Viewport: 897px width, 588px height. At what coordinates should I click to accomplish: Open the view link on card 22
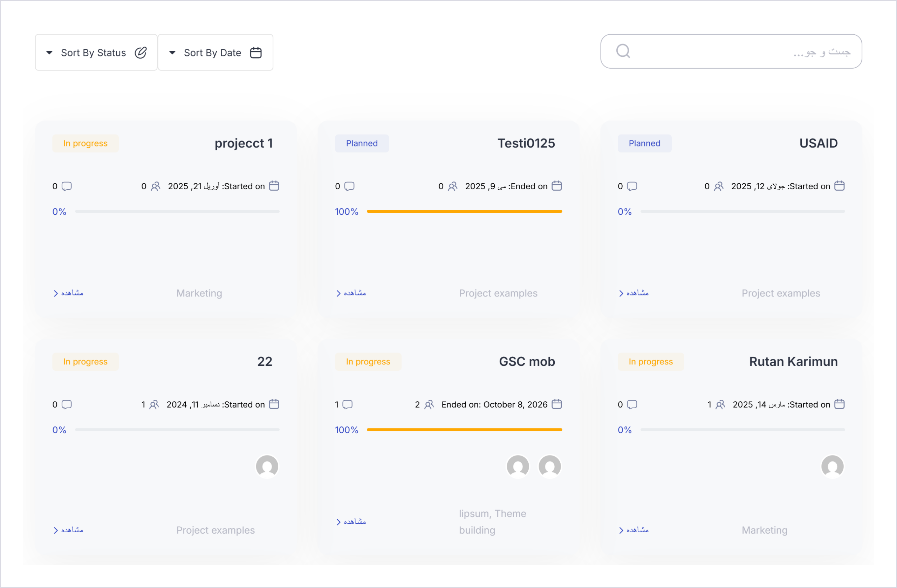tap(68, 530)
